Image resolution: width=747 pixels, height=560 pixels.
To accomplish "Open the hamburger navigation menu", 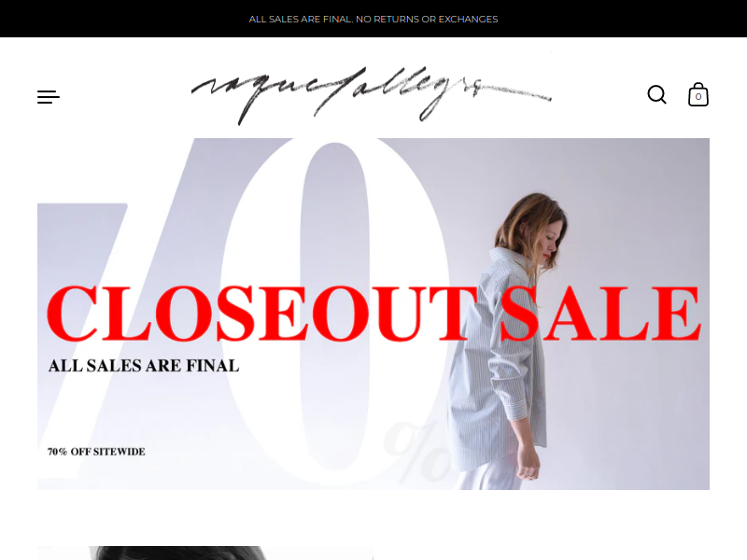I will pos(49,97).
